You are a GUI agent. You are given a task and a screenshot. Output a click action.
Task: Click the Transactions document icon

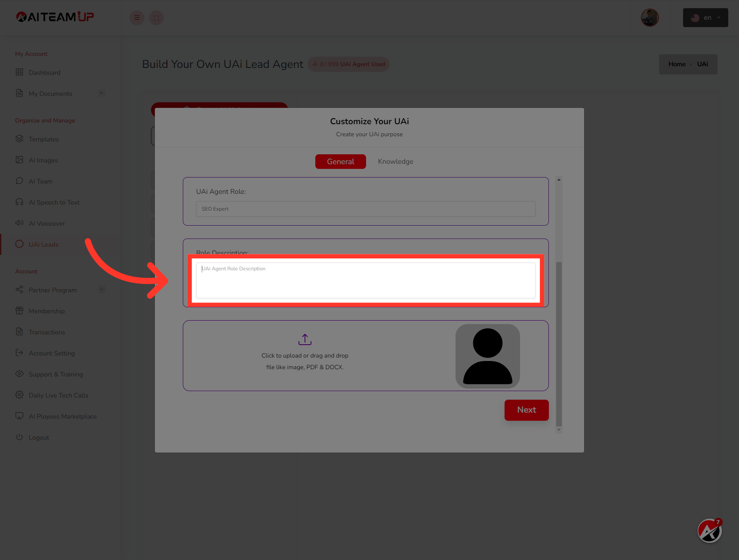[x=19, y=332]
